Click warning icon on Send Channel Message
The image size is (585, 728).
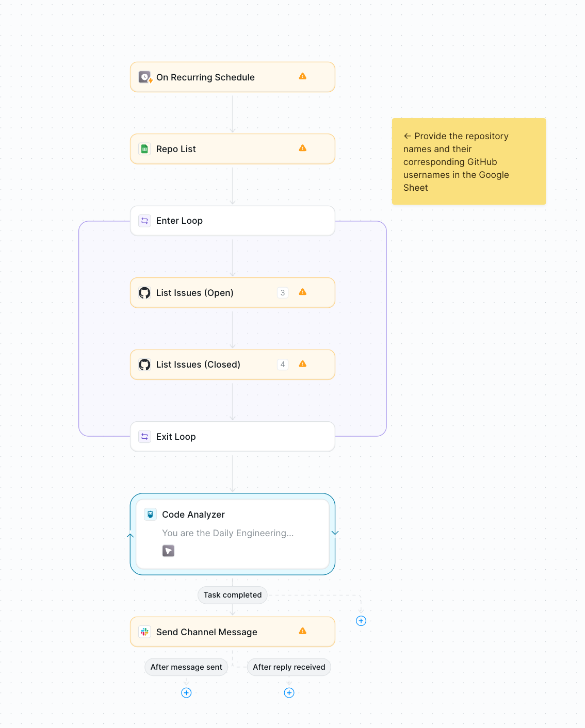coord(303,631)
